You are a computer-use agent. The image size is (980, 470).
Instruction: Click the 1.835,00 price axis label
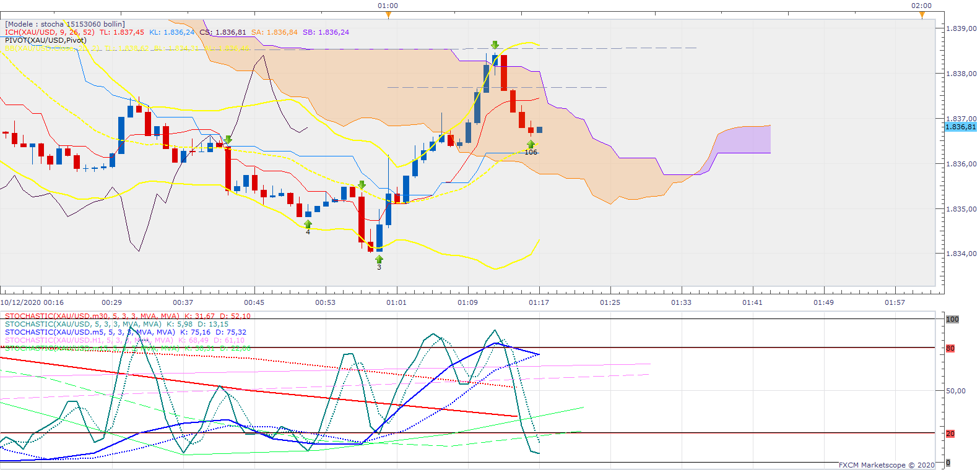(961, 209)
